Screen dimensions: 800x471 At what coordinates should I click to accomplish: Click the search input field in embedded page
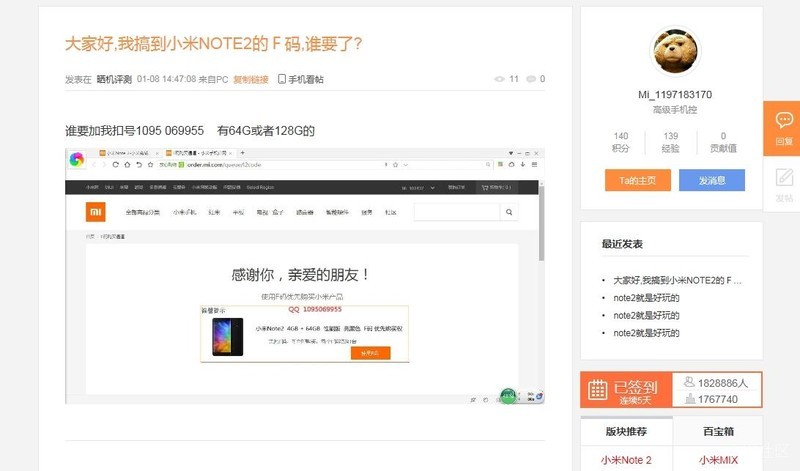pyautogui.click(x=457, y=212)
